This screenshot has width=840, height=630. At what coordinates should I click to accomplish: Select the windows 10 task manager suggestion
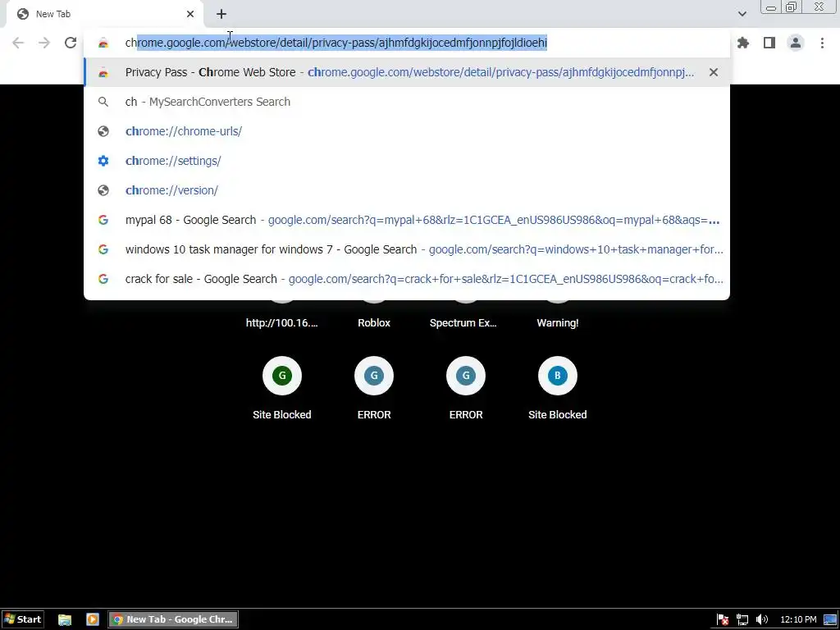(x=407, y=249)
